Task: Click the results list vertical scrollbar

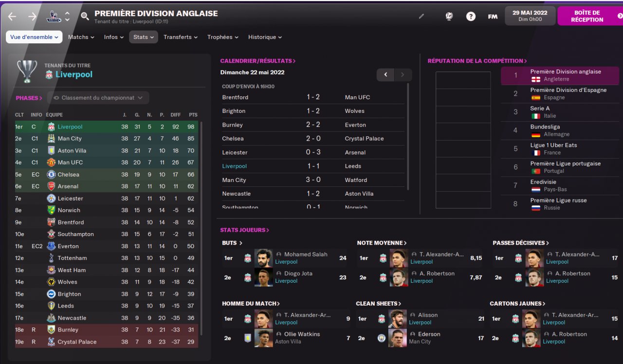Action: [408, 137]
